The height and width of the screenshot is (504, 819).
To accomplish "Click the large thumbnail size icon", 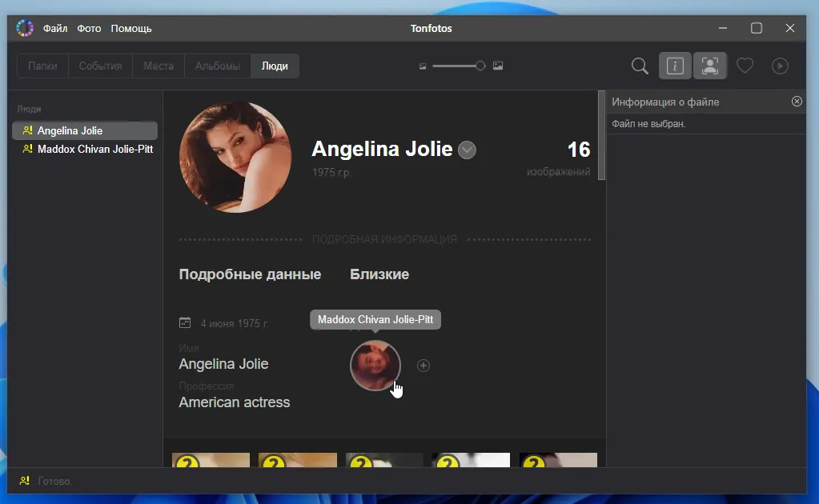I will tap(498, 66).
